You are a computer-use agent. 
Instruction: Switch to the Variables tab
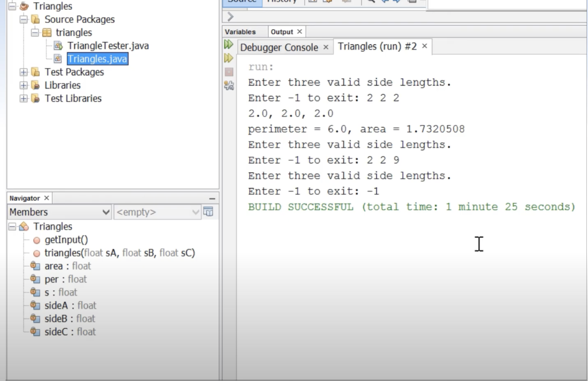[241, 32]
